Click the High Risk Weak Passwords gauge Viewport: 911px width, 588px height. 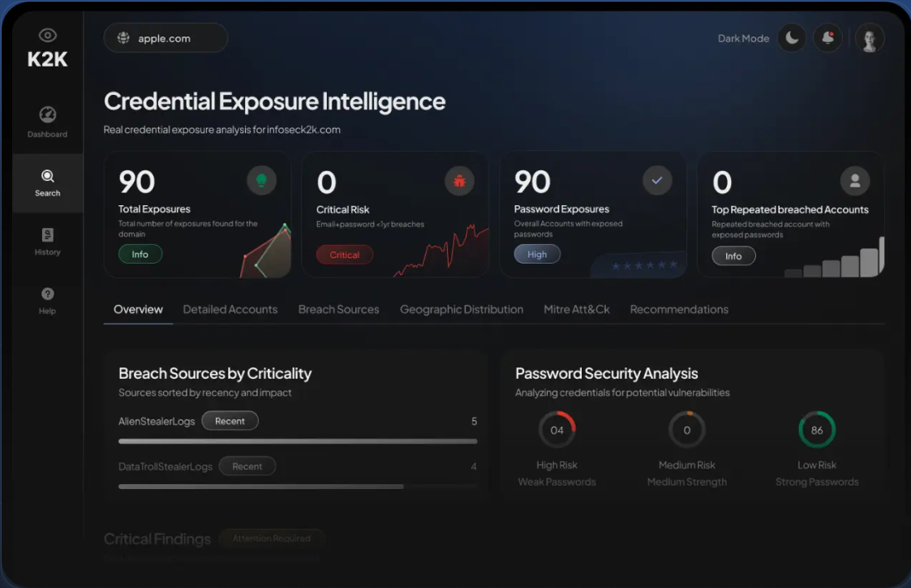point(557,429)
